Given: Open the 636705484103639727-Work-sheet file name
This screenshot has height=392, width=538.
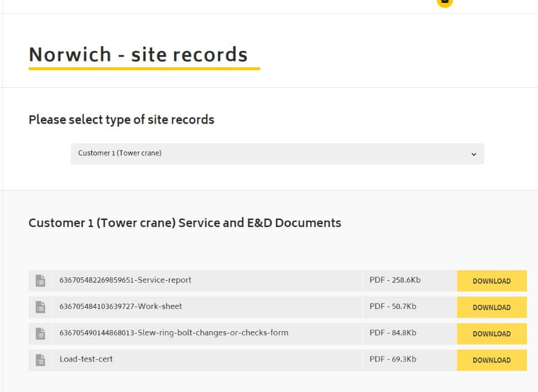Looking at the screenshot, I should (120, 307).
